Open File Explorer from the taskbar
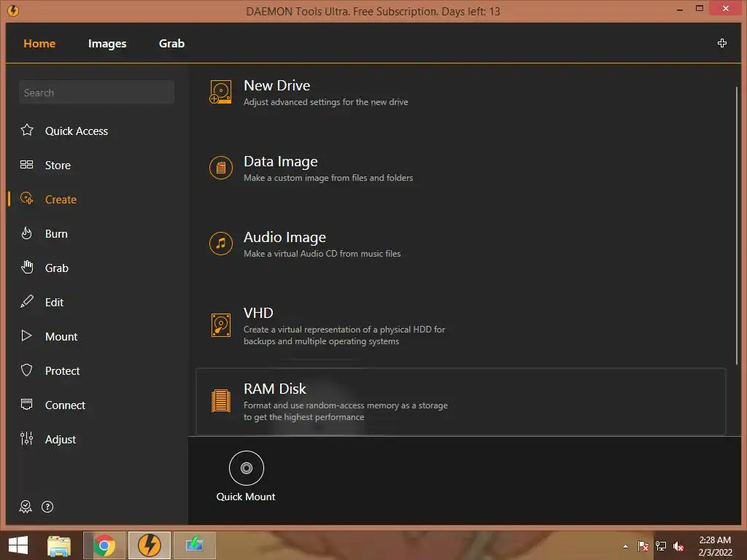 pos(59,545)
